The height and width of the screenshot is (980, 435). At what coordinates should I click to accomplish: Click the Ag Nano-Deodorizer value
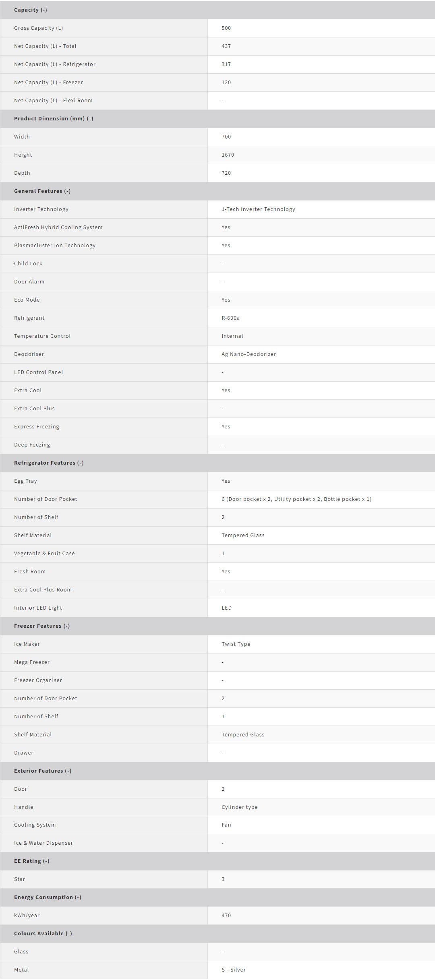pyautogui.click(x=249, y=354)
